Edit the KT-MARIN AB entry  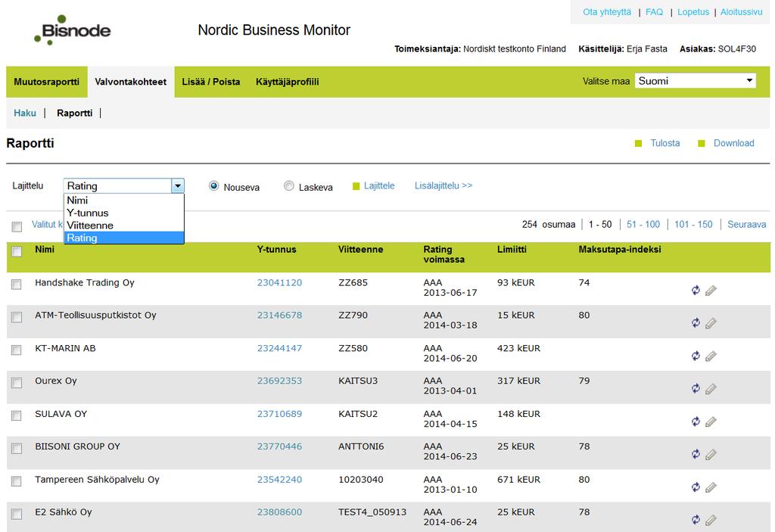711,356
